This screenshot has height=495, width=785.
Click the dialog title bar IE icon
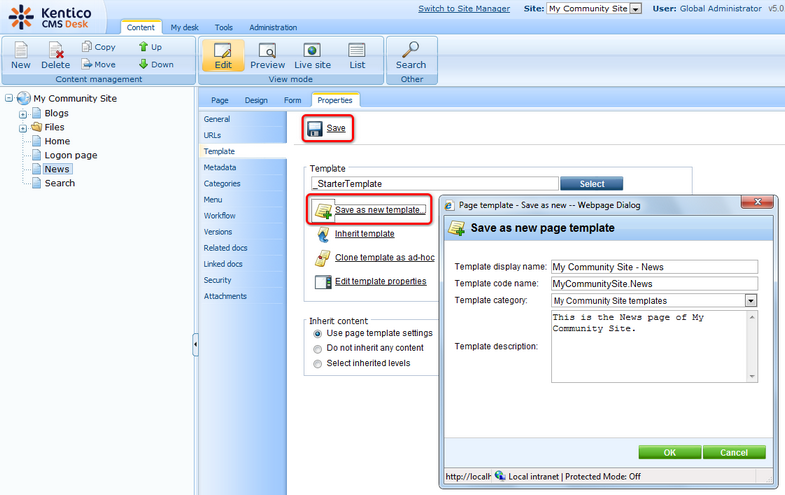pos(449,205)
